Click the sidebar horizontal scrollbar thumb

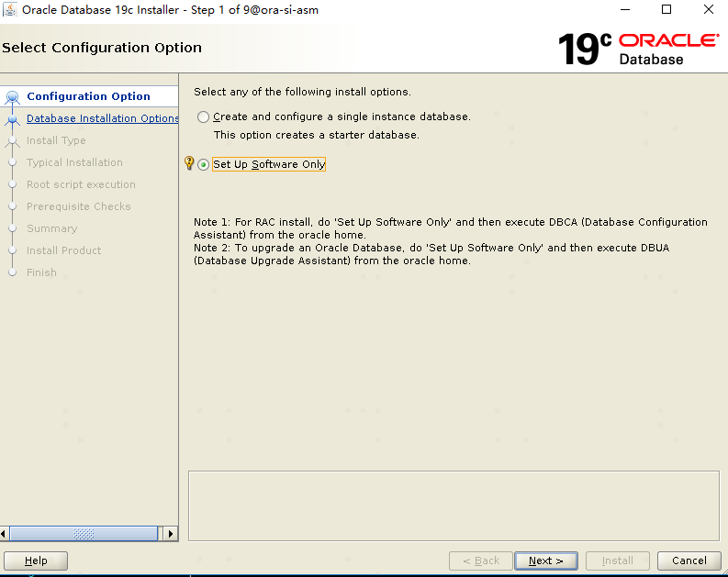point(84,534)
